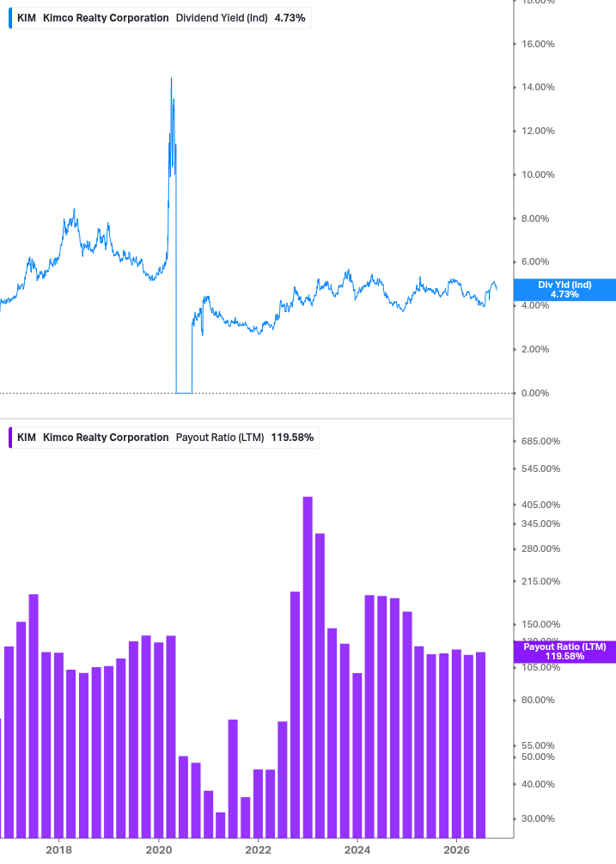
Task: Click the 8.00% dividend yield axis label
Action: click(535, 218)
